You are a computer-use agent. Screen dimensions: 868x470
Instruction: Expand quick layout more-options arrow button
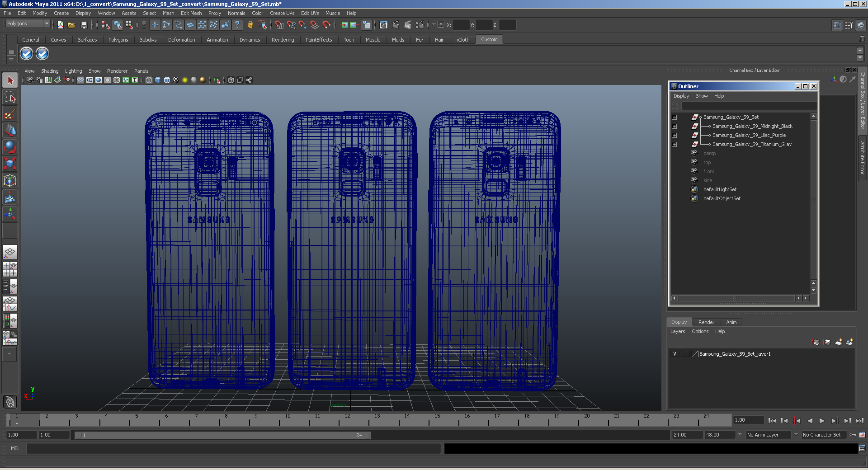point(10,354)
